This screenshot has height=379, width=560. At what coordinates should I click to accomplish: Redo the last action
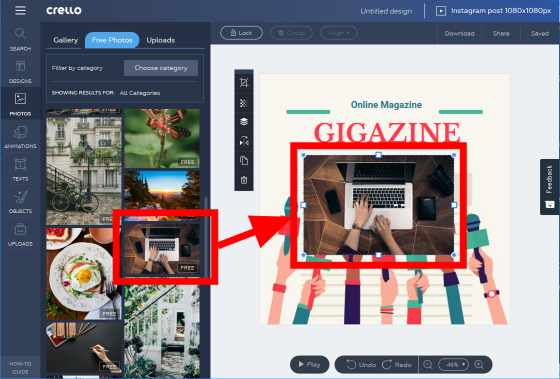coord(397,364)
